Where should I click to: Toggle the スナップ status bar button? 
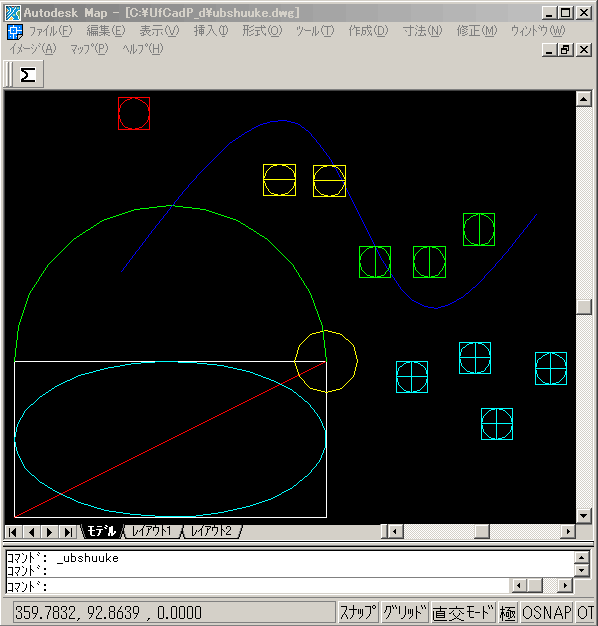pyautogui.click(x=358, y=612)
